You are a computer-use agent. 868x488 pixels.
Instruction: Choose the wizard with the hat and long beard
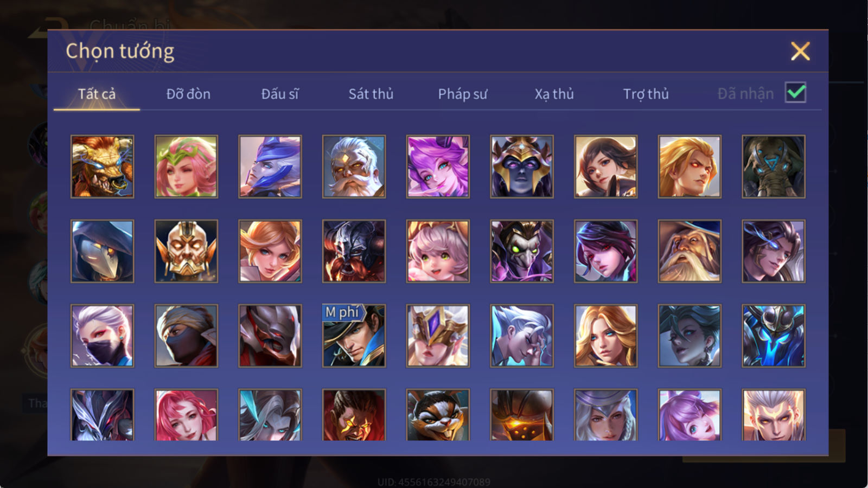(x=690, y=251)
